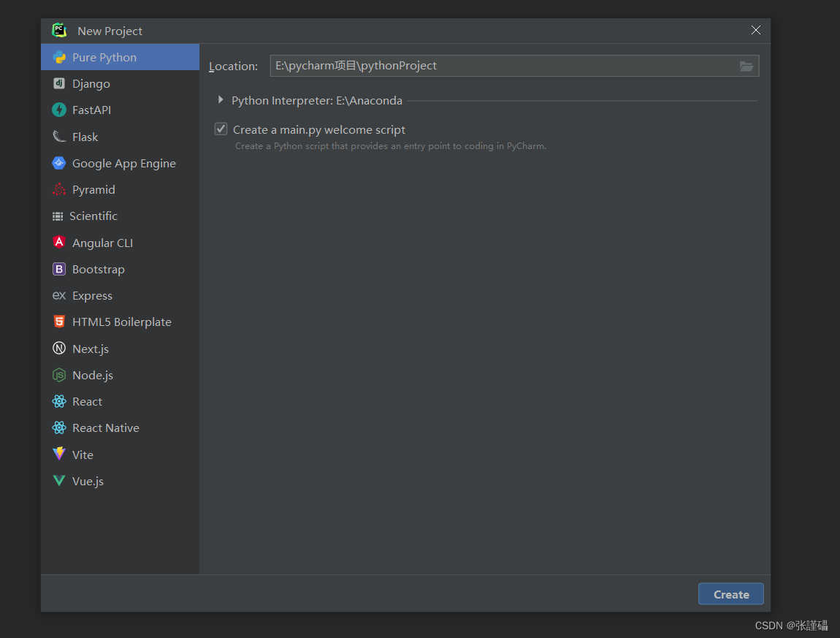This screenshot has width=840, height=638.
Task: Click the Vue.js V icon
Action: [x=59, y=481]
